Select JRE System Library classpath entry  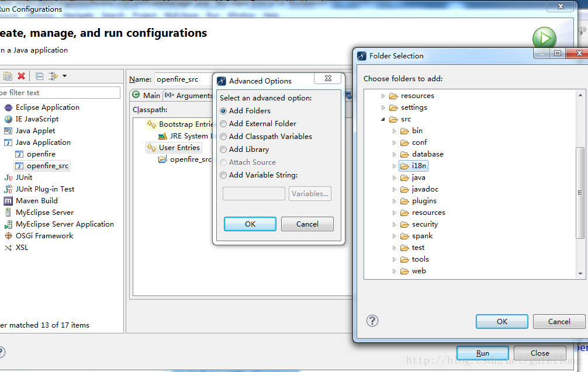[x=186, y=136]
